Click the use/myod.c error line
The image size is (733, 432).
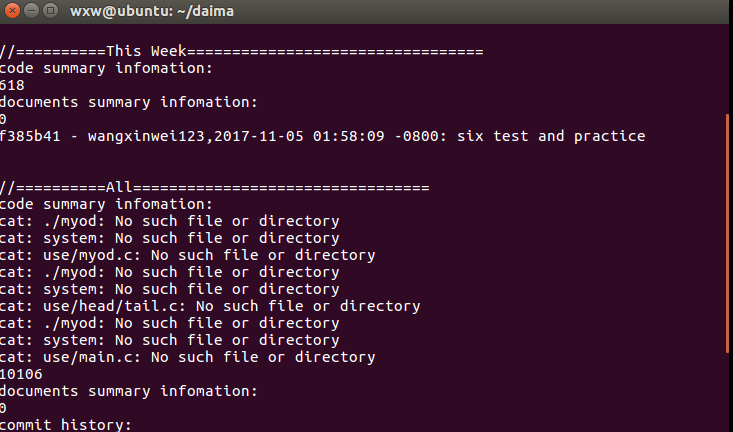[x=187, y=255]
